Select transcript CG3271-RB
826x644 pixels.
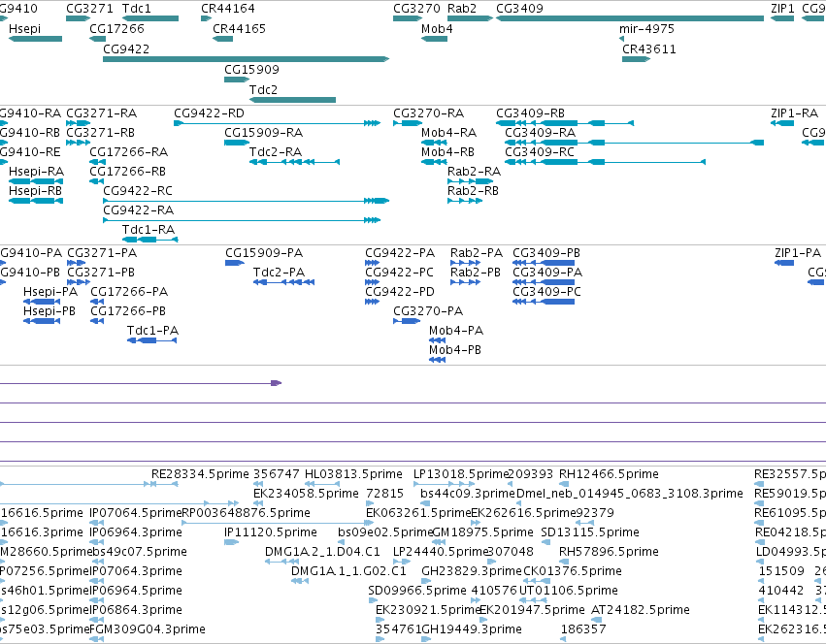(78, 143)
